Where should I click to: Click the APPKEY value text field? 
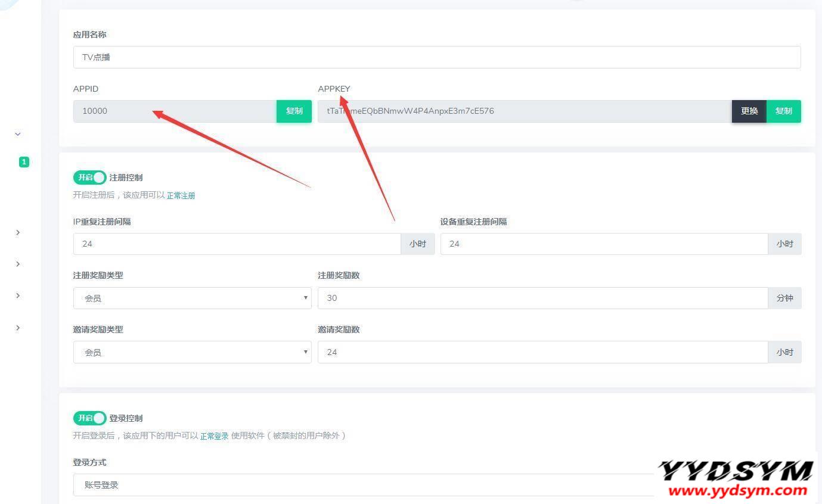(x=525, y=111)
